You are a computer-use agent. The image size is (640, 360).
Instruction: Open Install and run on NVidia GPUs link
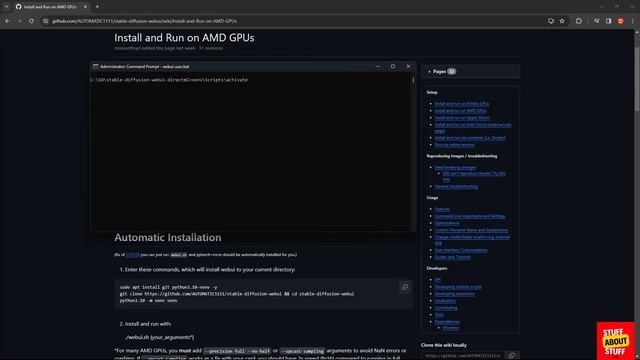pos(462,104)
